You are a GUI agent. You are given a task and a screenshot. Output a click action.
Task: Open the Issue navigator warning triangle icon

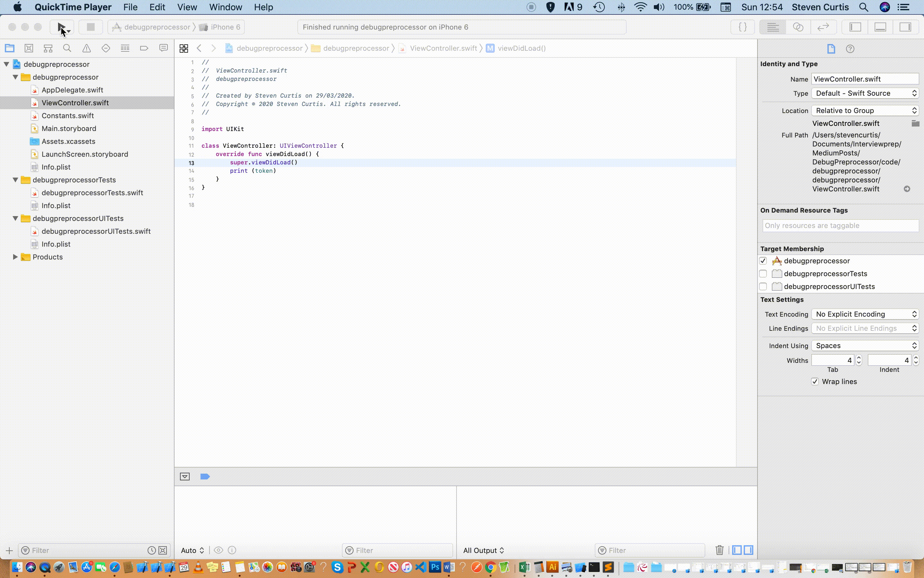[87, 48]
